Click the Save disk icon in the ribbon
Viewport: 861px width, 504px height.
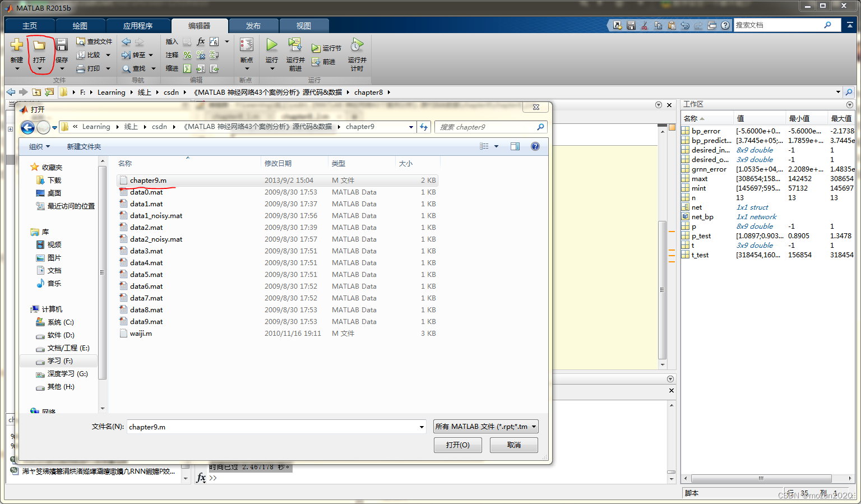tap(62, 45)
